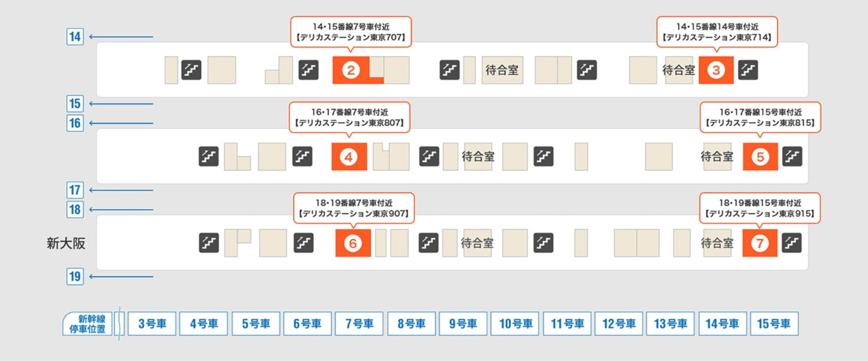
Task: Click orange marker number 4
Action: [x=349, y=157]
